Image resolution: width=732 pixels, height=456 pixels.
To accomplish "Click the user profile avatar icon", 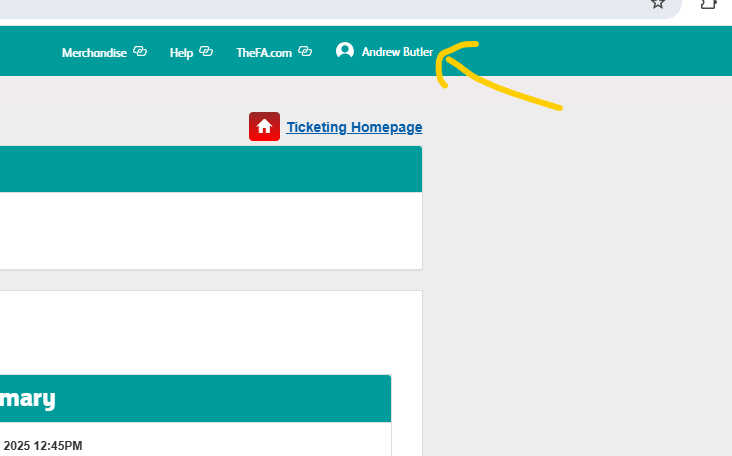I will click(345, 51).
